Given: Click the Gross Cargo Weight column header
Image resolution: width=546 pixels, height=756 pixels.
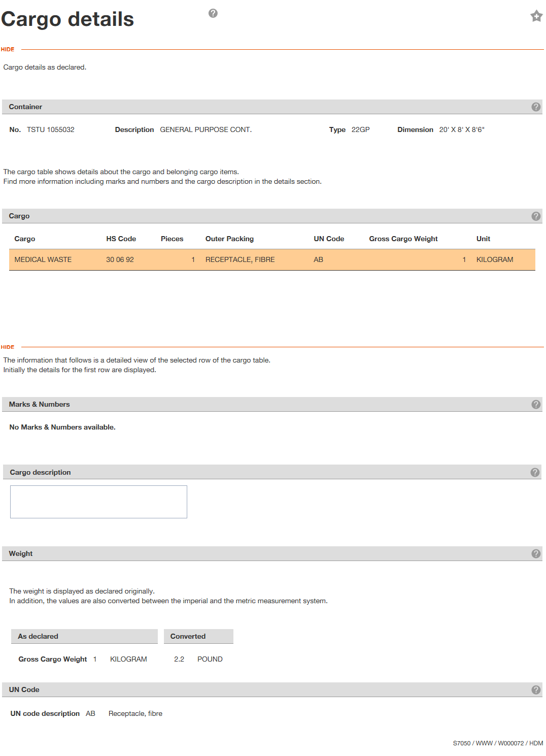Looking at the screenshot, I should [403, 239].
